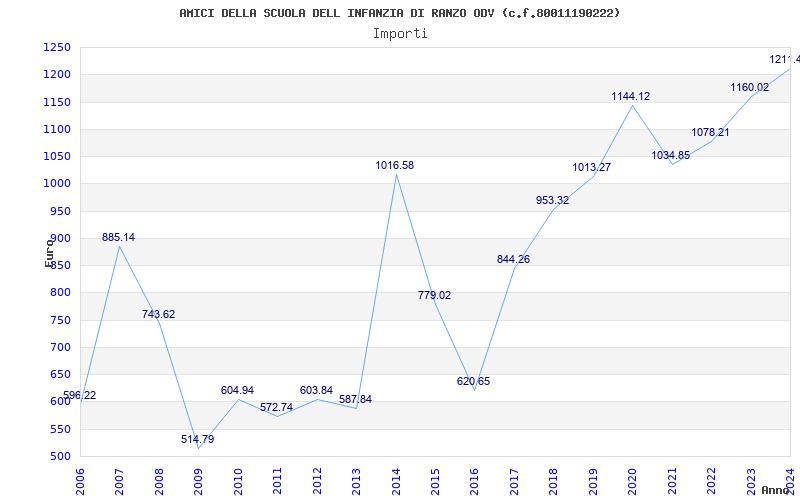Click x-axis year 2010
The image size is (800, 500).
click(238, 482)
